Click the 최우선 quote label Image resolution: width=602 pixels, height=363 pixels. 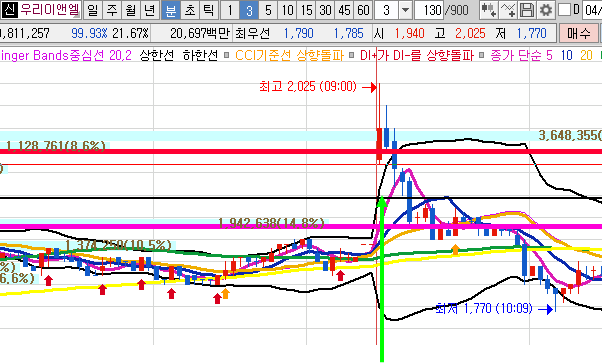pyautogui.click(x=253, y=33)
